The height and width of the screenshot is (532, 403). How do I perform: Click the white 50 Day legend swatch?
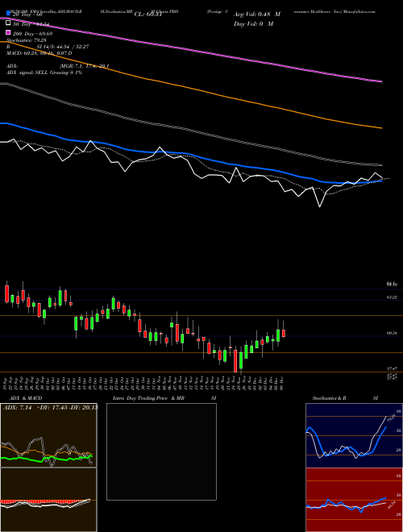tap(9, 23)
